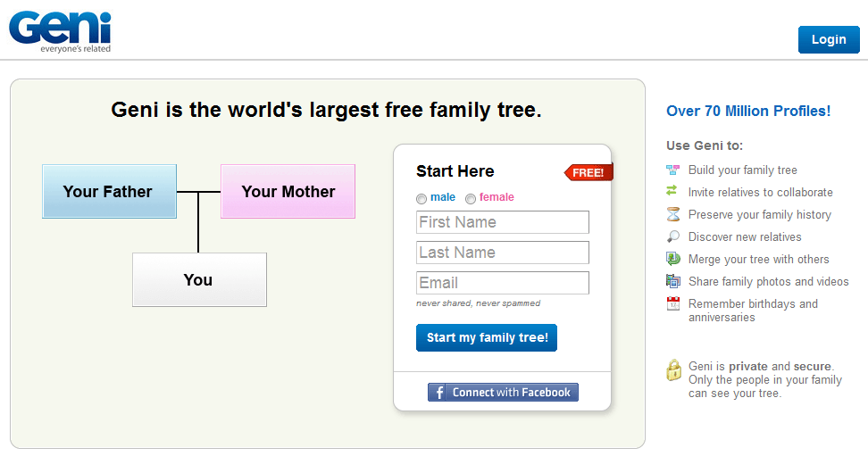
Task: Click the You box in tree
Action: (x=199, y=279)
